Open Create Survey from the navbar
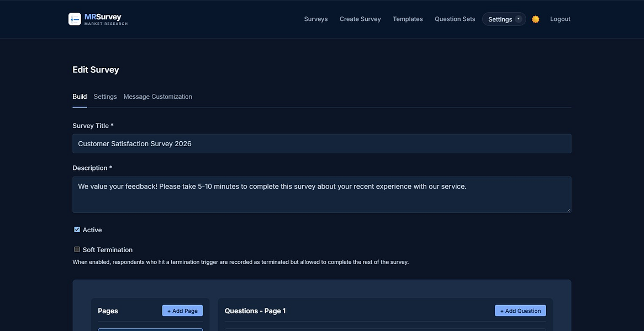Screen dimensions: 644x331 (x=360, y=19)
